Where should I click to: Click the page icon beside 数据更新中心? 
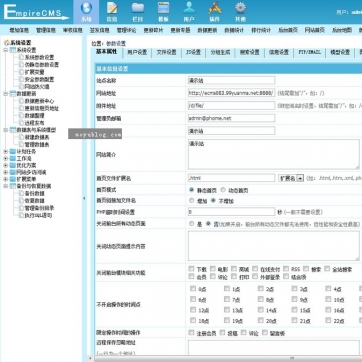(21, 101)
